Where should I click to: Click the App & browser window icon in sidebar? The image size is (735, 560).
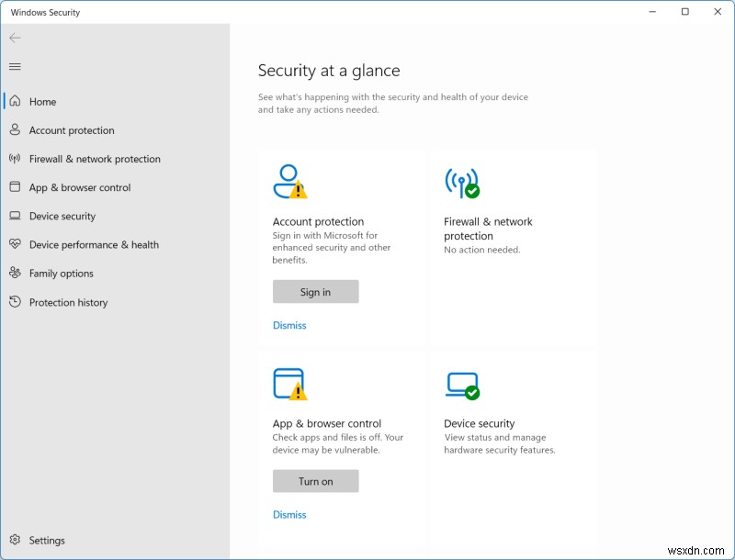coord(15,187)
